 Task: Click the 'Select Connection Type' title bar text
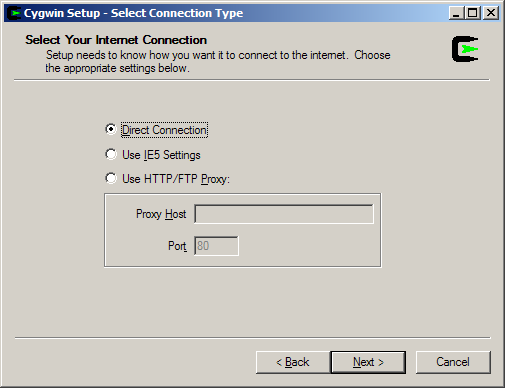click(x=177, y=13)
